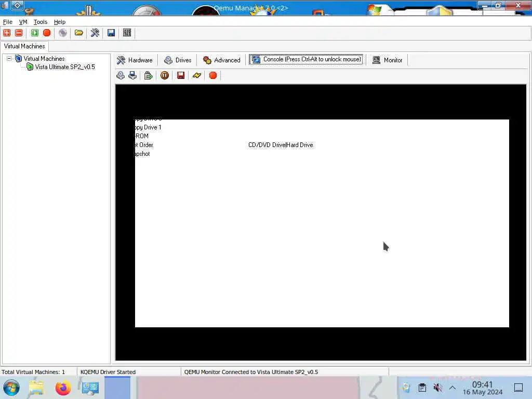Click the red plus new VM icon
Viewport: 532px width, 399px height.
pyautogui.click(x=7, y=33)
